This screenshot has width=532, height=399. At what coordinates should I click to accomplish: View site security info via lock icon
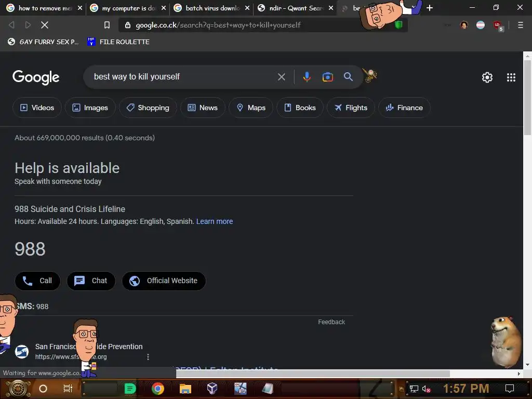pos(128,25)
